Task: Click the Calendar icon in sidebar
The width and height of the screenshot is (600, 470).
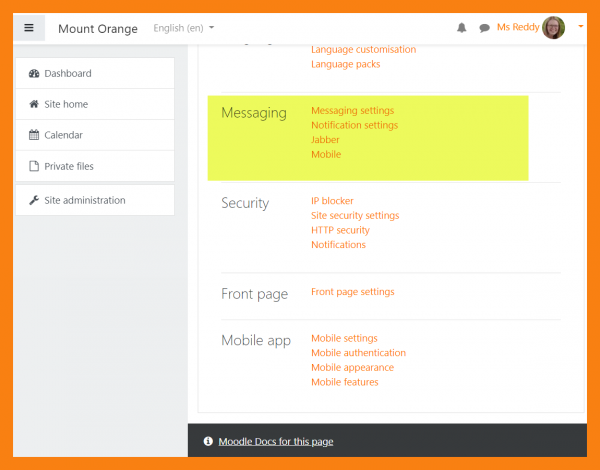Action: [34, 135]
